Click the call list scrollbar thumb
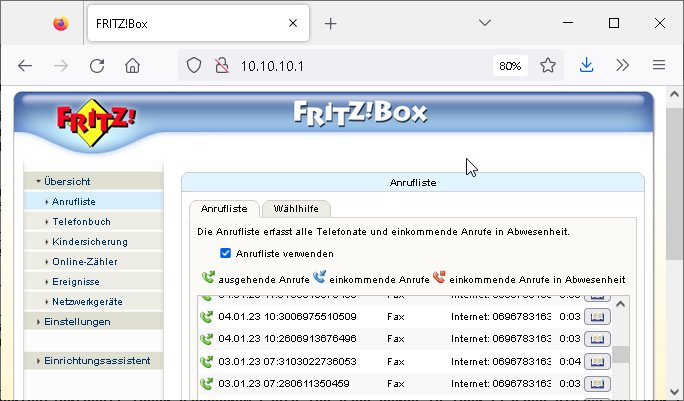The image size is (684, 401). coord(621,354)
